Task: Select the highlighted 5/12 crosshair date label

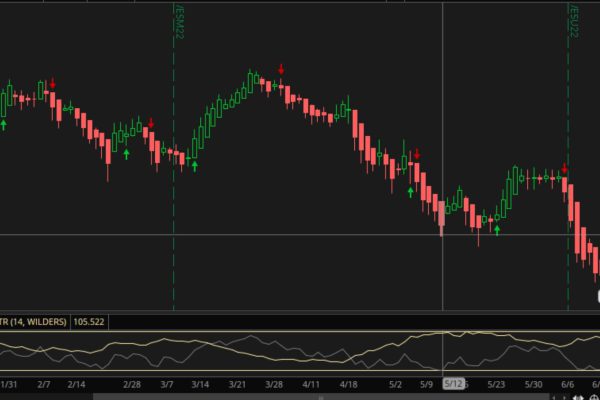Action: [454, 384]
